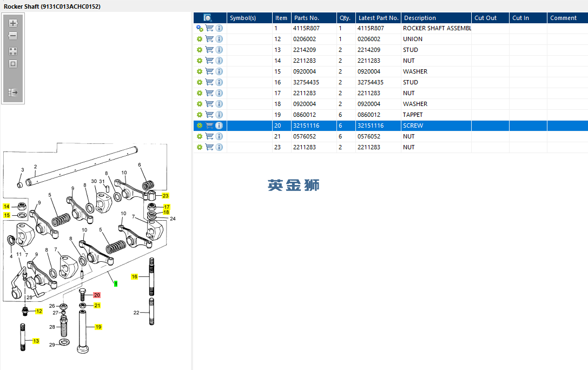
Task: Show info for item 23 NUT
Action: pos(220,147)
